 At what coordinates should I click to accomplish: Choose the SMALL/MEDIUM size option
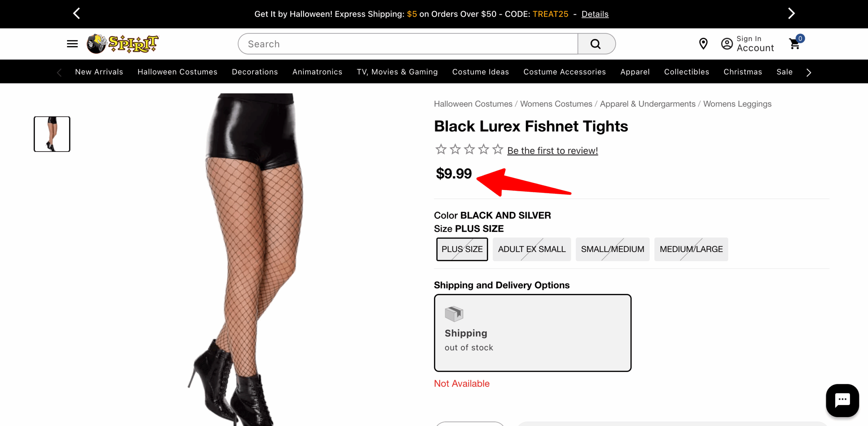(612, 249)
